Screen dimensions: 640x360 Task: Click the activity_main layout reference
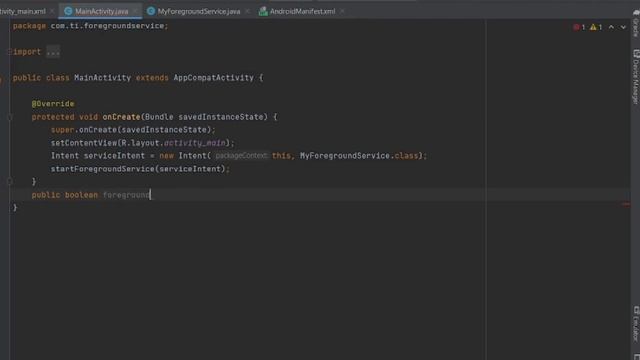pos(195,143)
